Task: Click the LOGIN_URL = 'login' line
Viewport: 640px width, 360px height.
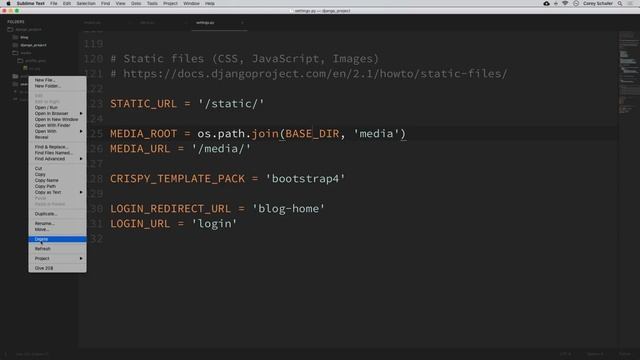Action: click(173, 224)
